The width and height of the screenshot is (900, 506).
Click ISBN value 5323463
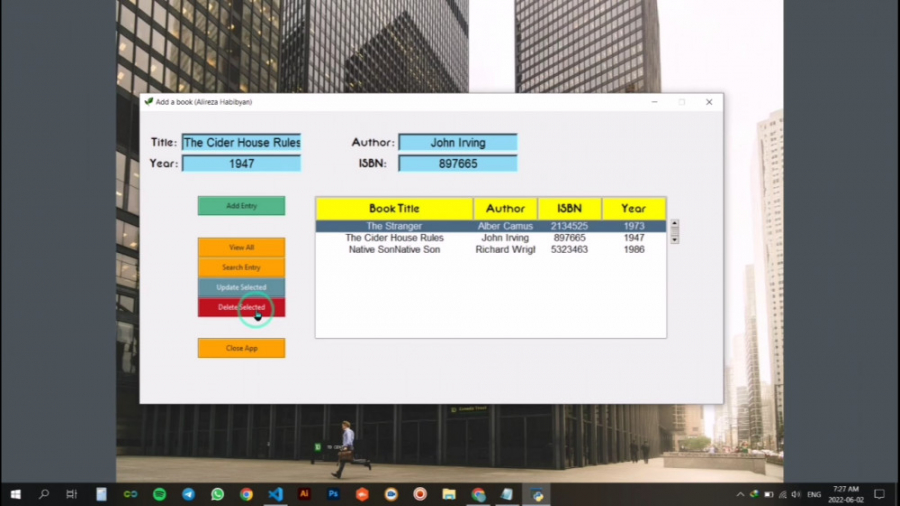coord(569,250)
